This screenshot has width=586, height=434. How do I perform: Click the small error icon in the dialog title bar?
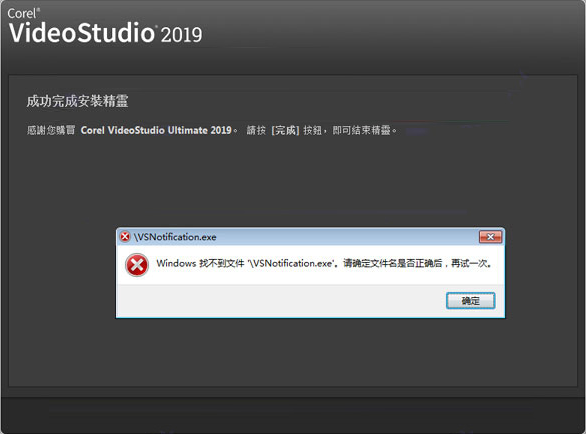tap(125, 237)
